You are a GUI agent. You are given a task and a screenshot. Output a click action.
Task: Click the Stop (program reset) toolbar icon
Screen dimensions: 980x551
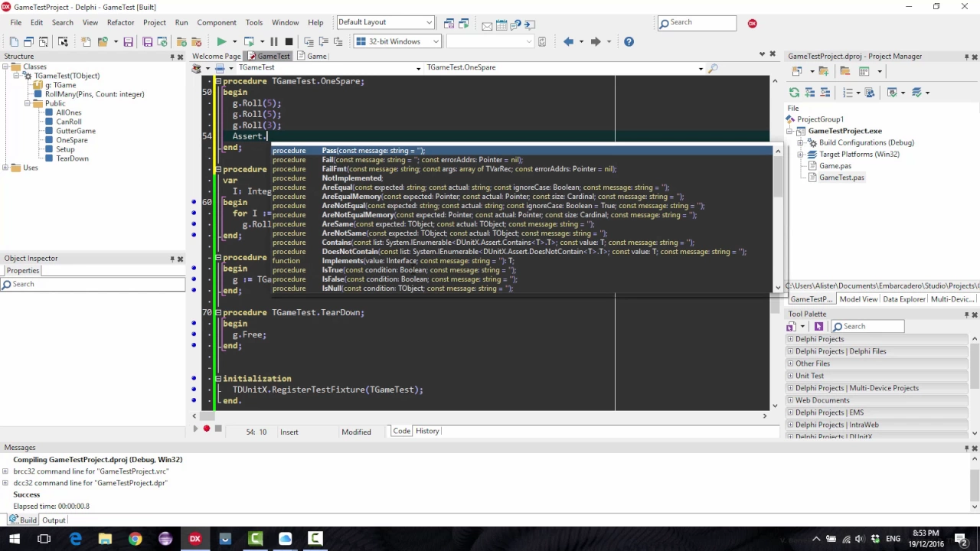tap(289, 41)
